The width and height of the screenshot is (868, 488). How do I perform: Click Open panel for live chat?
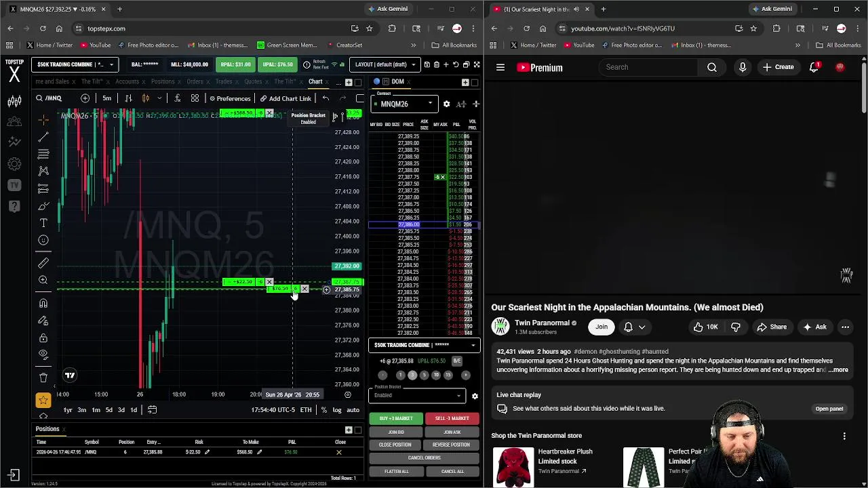click(829, 409)
